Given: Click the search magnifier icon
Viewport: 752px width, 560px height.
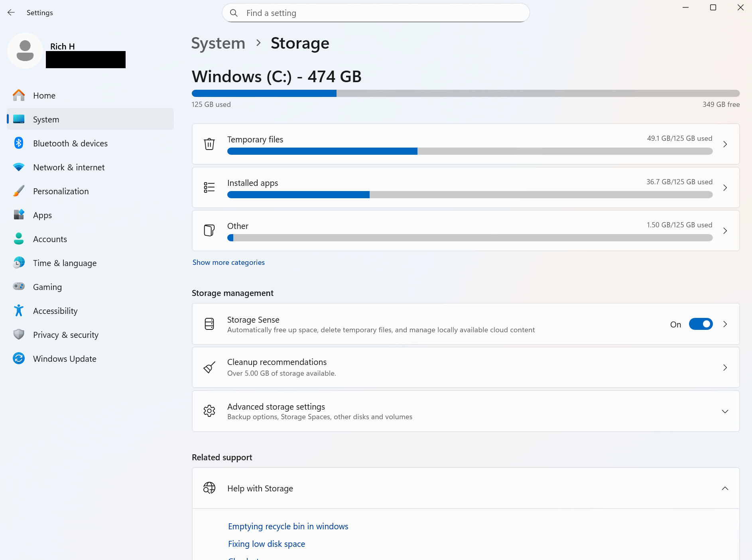Looking at the screenshot, I should point(234,13).
